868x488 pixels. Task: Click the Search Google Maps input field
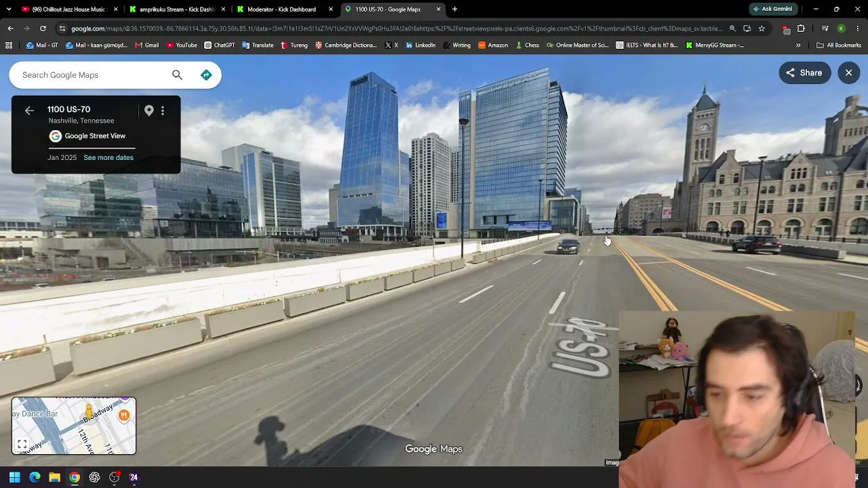click(x=92, y=75)
